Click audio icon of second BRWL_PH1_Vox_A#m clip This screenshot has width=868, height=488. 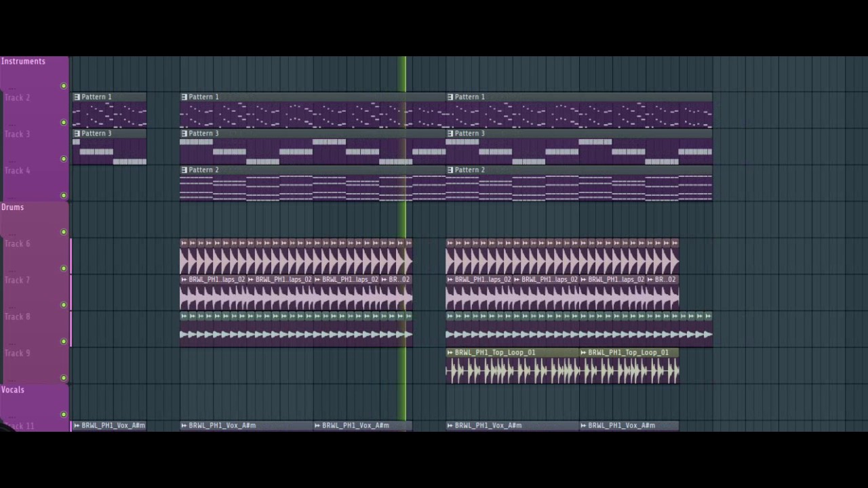tap(184, 426)
